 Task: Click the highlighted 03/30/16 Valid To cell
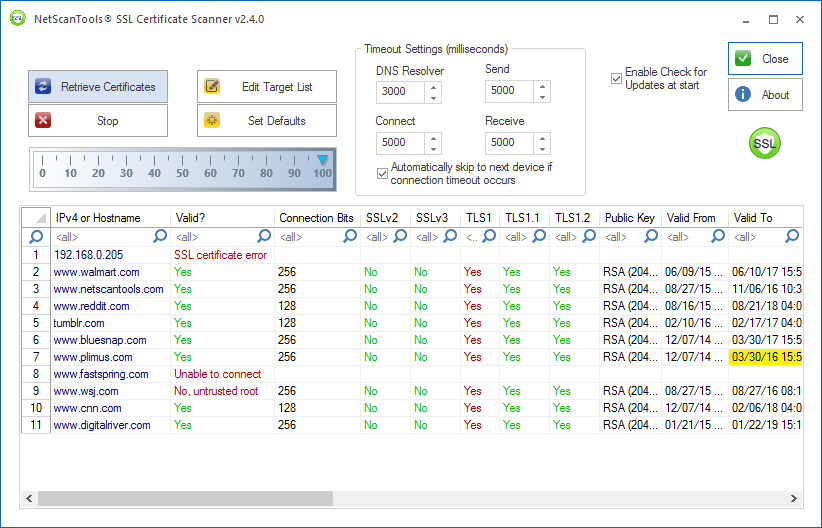click(x=765, y=357)
